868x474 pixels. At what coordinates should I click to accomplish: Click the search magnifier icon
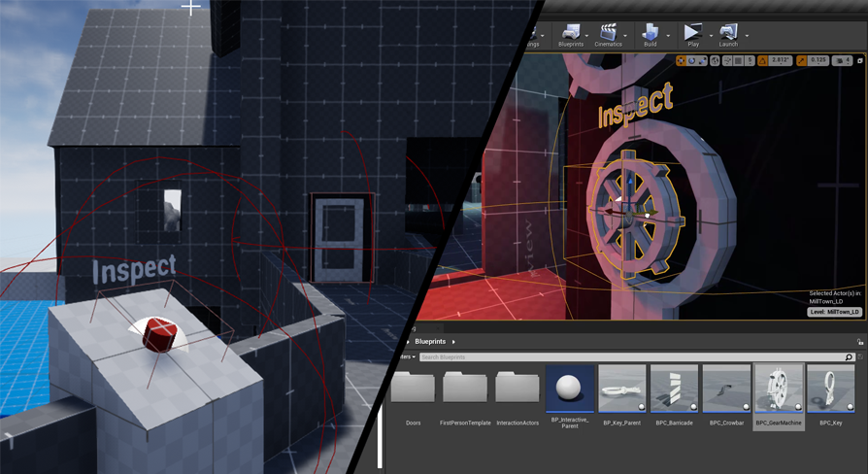pos(850,357)
